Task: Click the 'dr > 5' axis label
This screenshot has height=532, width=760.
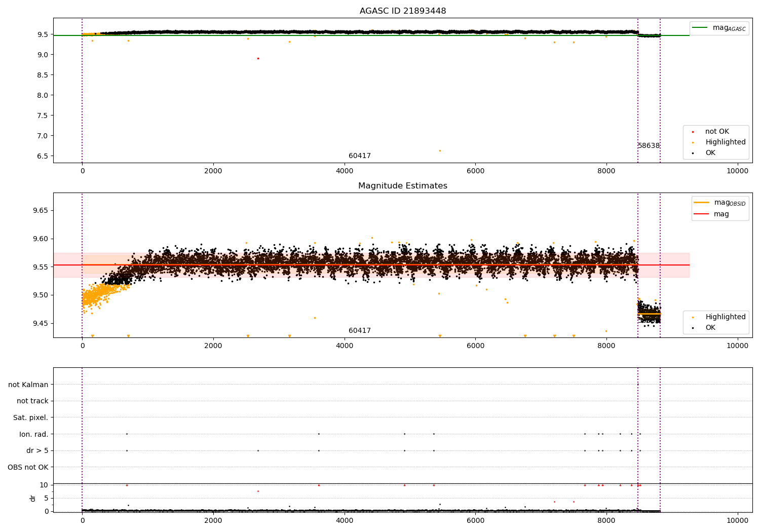Action: coord(37,451)
